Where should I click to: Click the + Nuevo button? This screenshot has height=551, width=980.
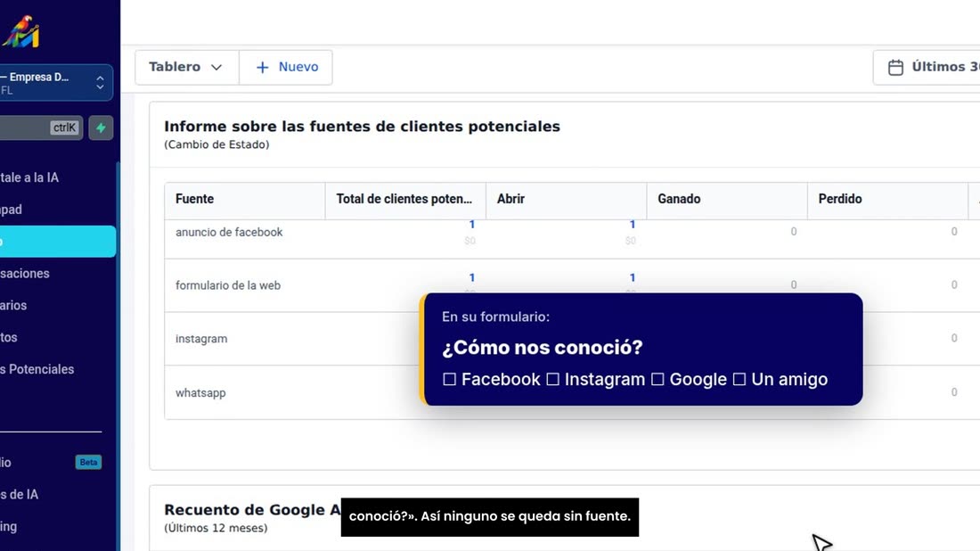(x=286, y=67)
